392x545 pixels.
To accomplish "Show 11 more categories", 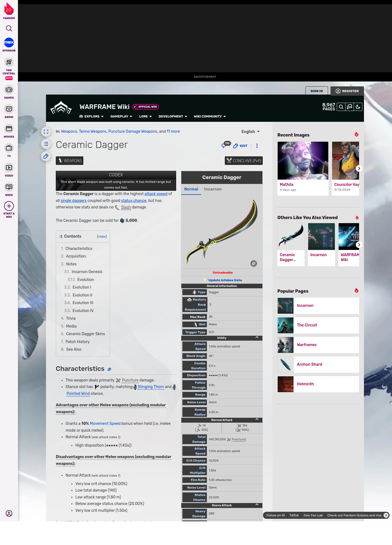I will coord(173,131).
